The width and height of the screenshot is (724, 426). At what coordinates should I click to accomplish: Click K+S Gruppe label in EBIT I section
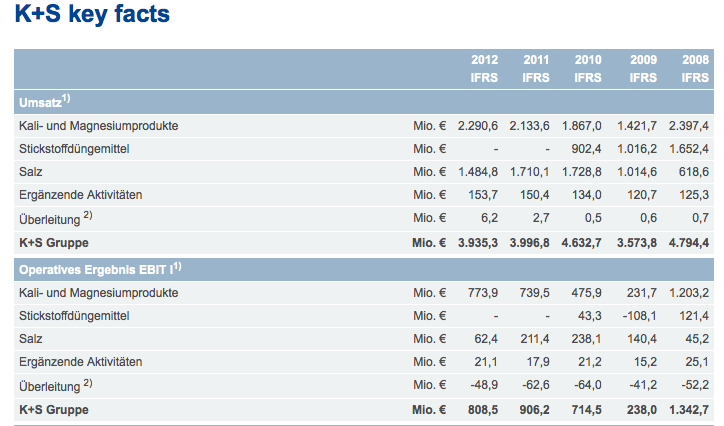pyautogui.click(x=54, y=410)
